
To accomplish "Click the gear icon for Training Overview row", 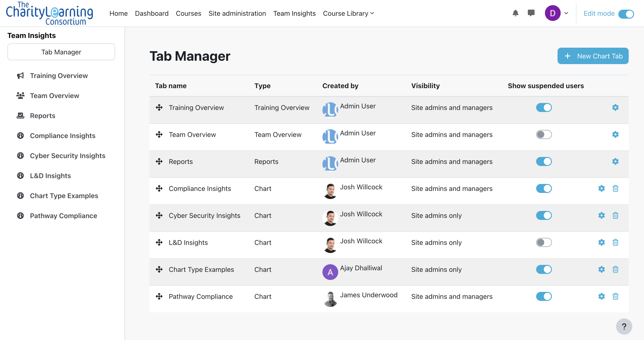I will point(615,107).
